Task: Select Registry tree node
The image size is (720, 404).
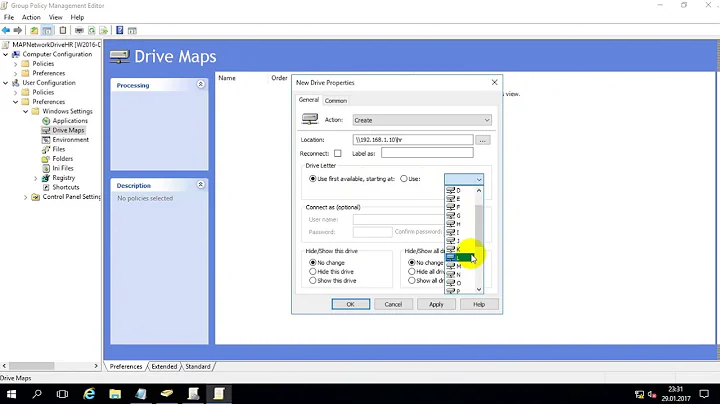Action: click(x=63, y=178)
